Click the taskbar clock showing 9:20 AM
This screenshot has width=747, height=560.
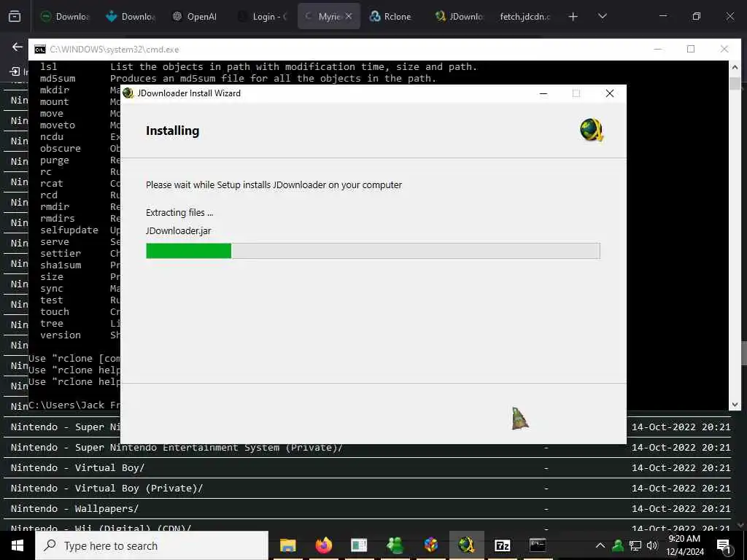tap(684, 545)
